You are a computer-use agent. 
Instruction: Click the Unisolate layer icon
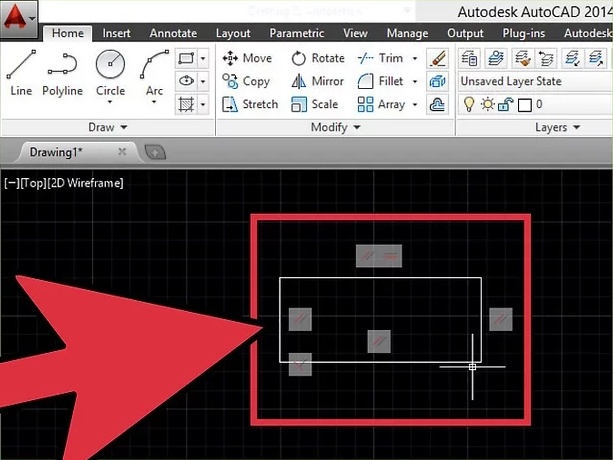(596, 59)
